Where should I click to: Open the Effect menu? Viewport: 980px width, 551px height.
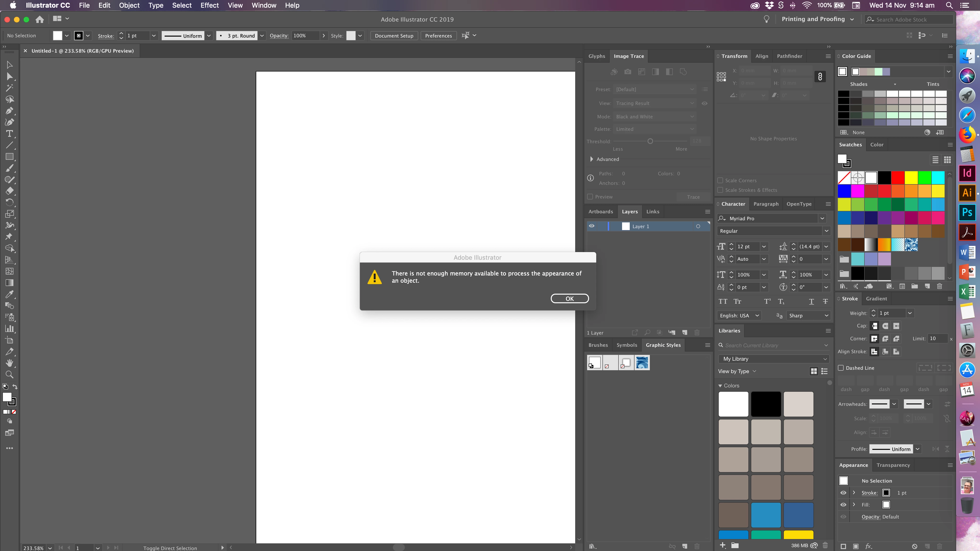point(209,5)
